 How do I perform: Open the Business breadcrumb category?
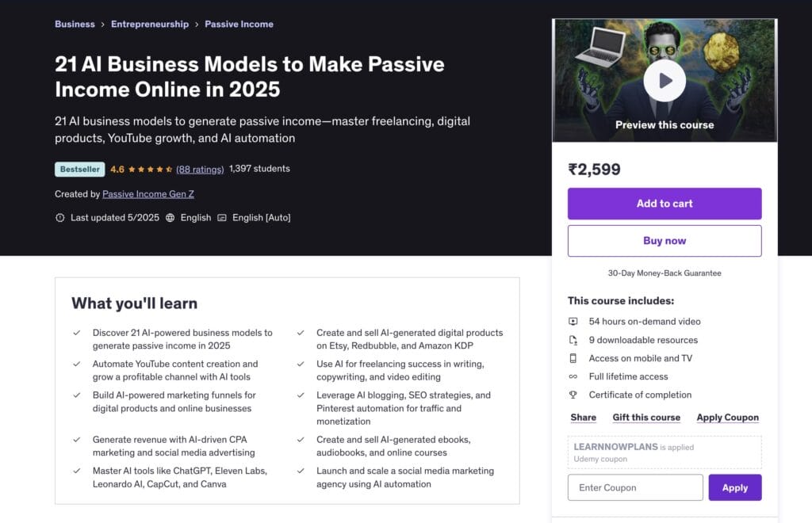point(75,24)
